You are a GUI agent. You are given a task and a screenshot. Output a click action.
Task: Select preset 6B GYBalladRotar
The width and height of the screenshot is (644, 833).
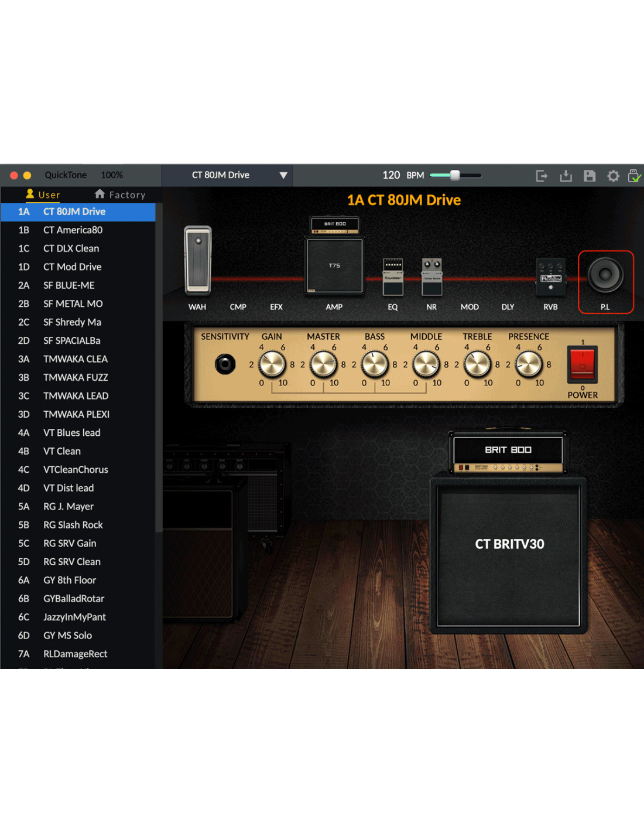[x=78, y=599]
